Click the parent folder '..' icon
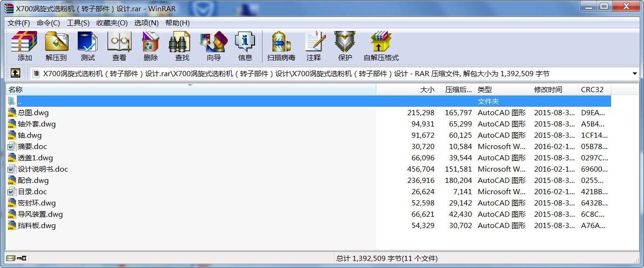644x268 pixels. (12, 102)
